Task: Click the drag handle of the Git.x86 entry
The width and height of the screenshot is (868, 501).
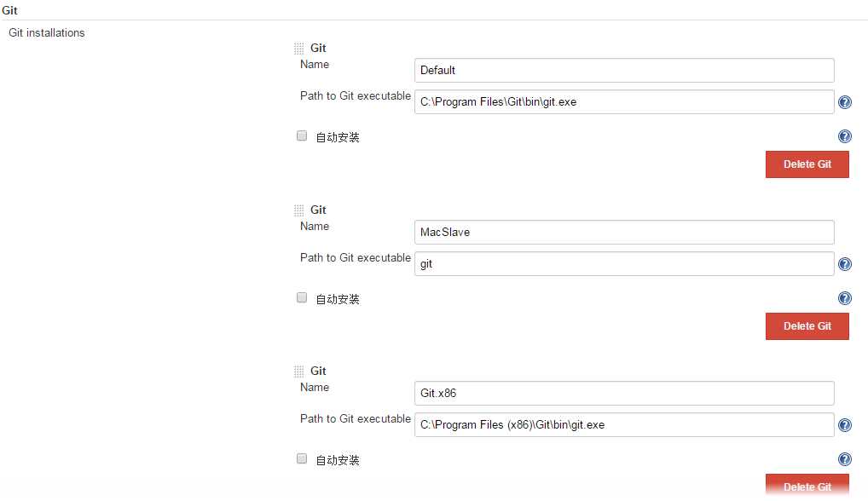Action: coord(298,371)
